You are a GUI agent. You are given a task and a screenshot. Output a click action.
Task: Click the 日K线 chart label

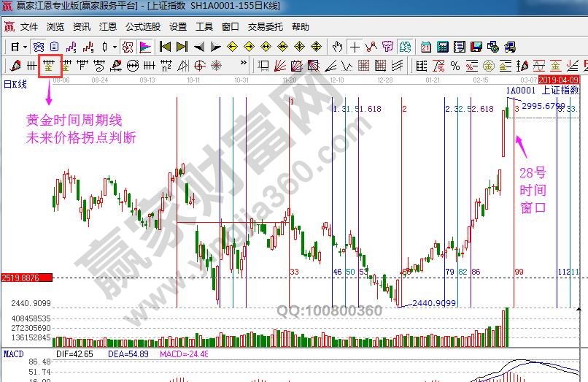click(x=15, y=84)
